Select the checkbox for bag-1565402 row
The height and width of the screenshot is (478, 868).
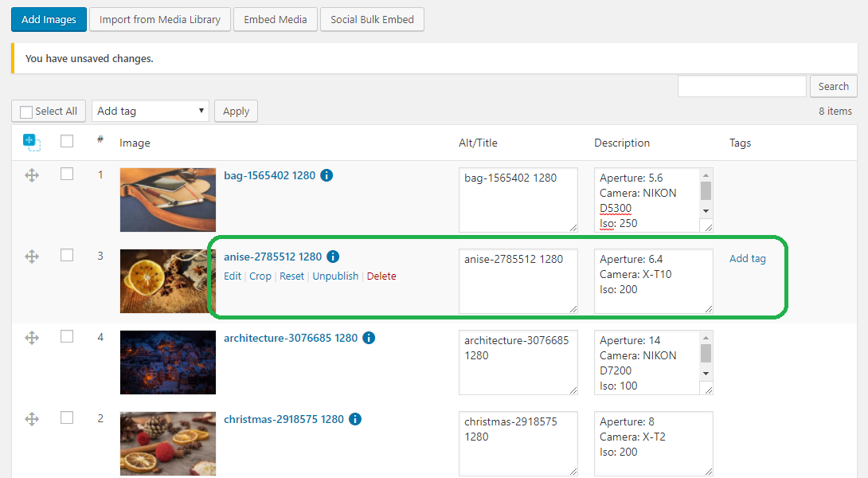coord(67,174)
